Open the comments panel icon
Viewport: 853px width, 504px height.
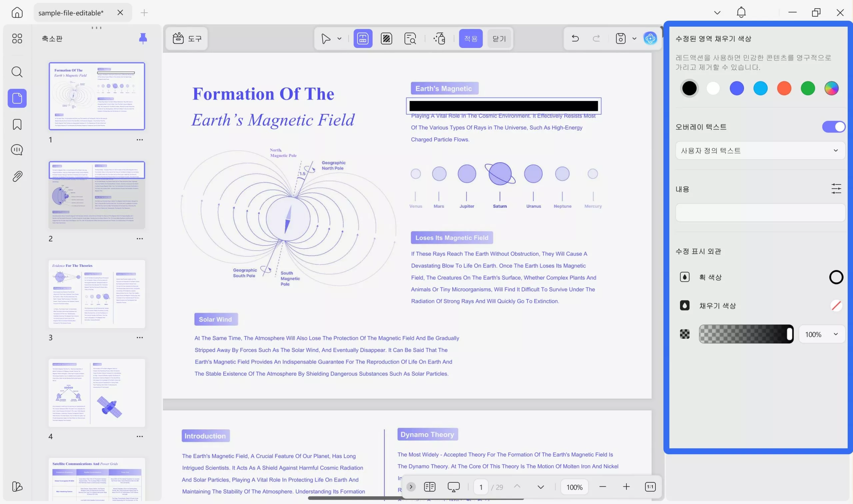click(17, 150)
